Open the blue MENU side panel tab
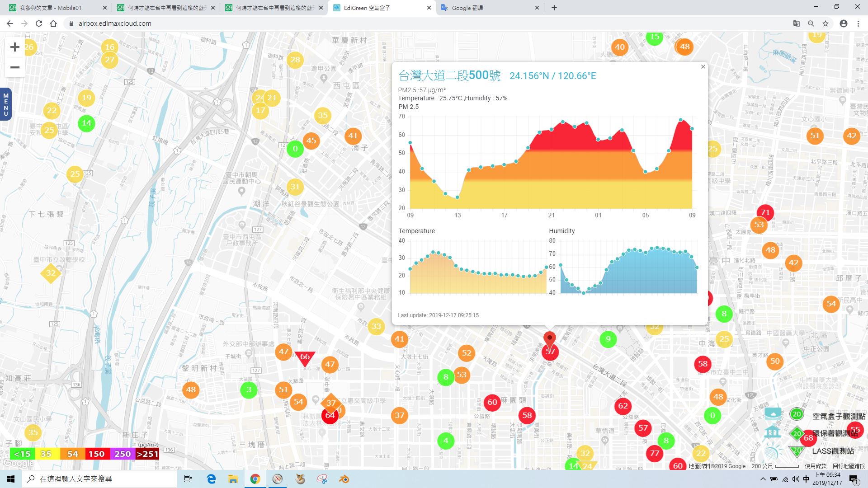Image resolution: width=868 pixels, height=488 pixels. click(x=6, y=104)
